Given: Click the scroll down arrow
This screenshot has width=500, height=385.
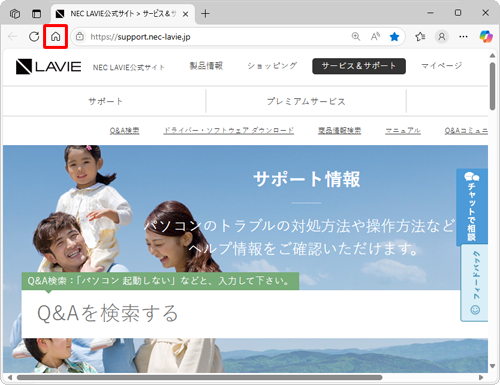Looking at the screenshot, I should pyautogui.click(x=492, y=366).
